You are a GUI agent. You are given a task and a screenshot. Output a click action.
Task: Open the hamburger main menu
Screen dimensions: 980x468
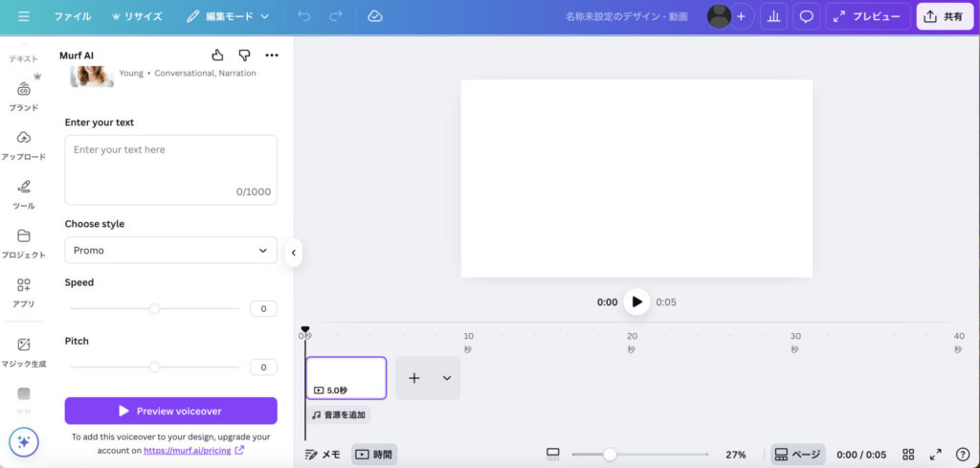(24, 16)
